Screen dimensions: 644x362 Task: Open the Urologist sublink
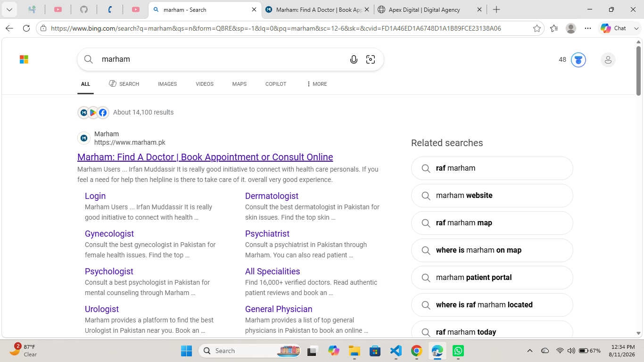(102, 309)
